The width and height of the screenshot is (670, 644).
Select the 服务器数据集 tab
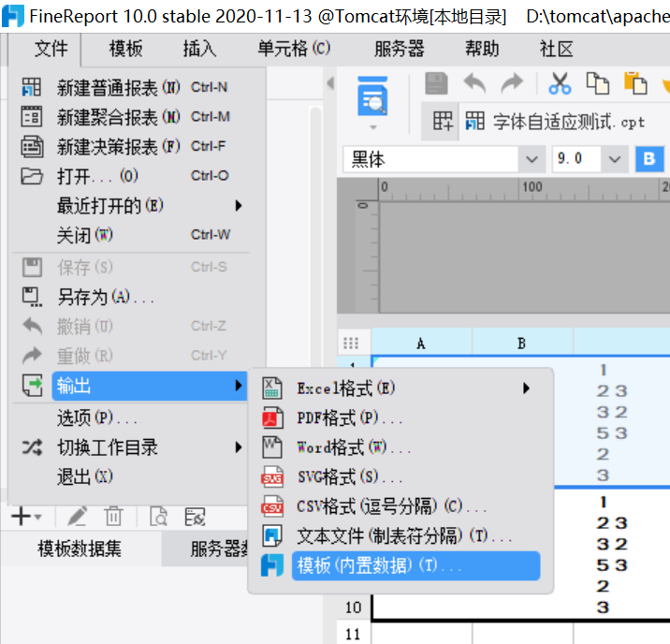pyautogui.click(x=205, y=549)
